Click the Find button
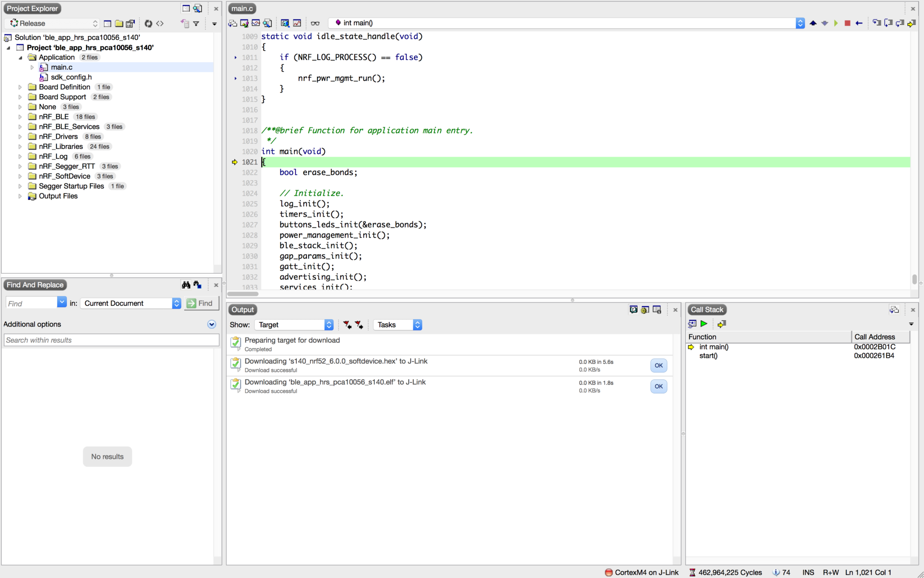This screenshot has height=578, width=924. (201, 303)
